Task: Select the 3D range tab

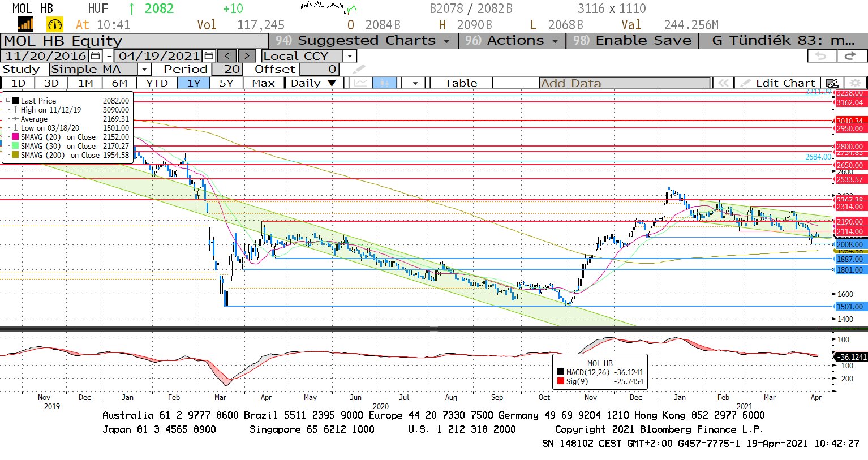Action: [x=51, y=83]
